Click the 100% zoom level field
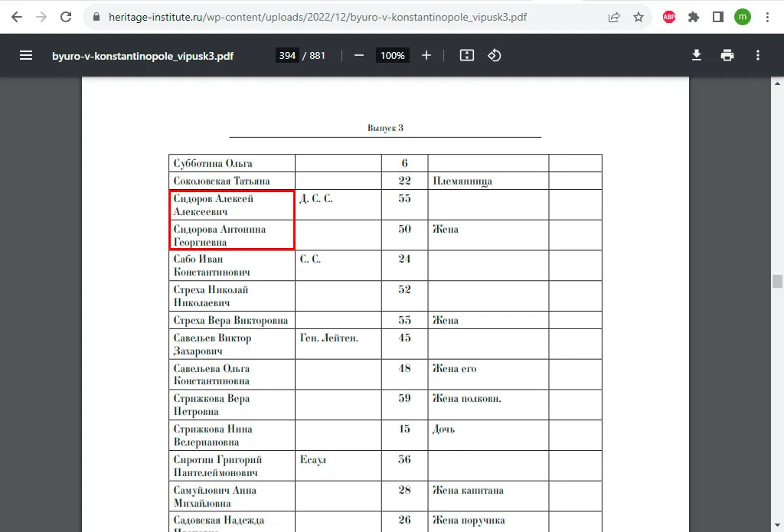This screenshot has height=532, width=784. (x=393, y=56)
